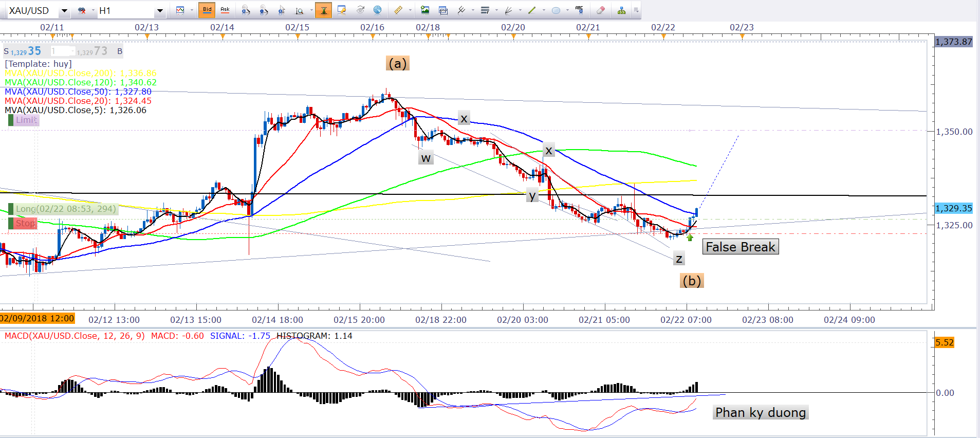Click the False Break chart label
The image size is (980, 438).
(x=740, y=247)
